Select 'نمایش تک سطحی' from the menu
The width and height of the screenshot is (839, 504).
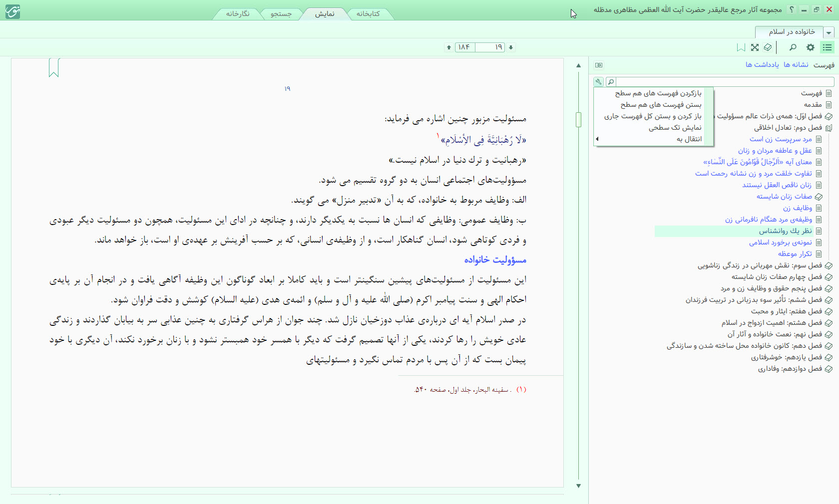pyautogui.click(x=675, y=128)
